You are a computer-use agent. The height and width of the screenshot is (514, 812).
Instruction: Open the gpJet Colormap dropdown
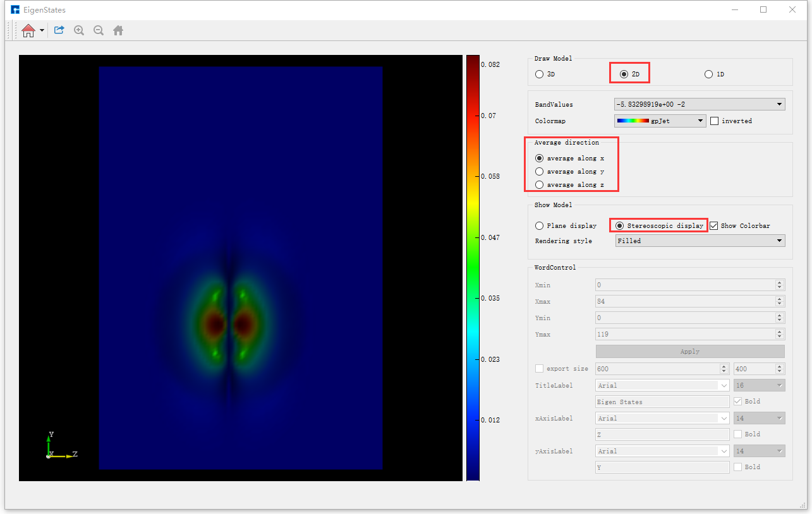(x=660, y=121)
